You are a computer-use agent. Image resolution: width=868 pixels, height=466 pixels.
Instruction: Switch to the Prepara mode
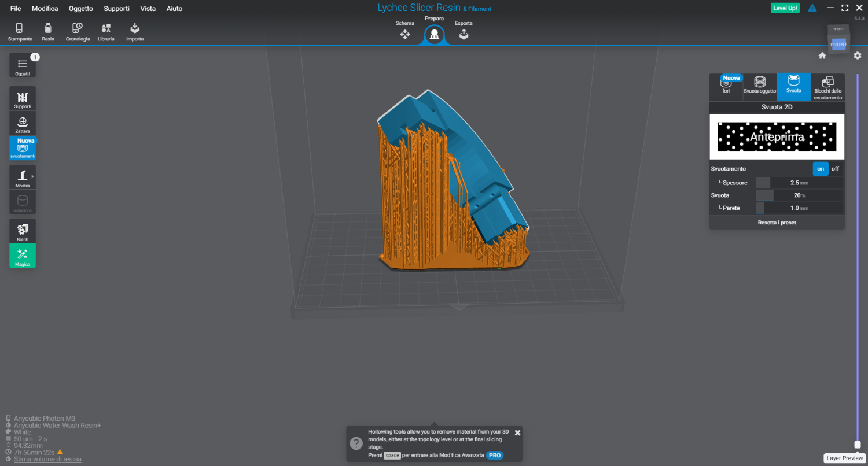coord(434,31)
